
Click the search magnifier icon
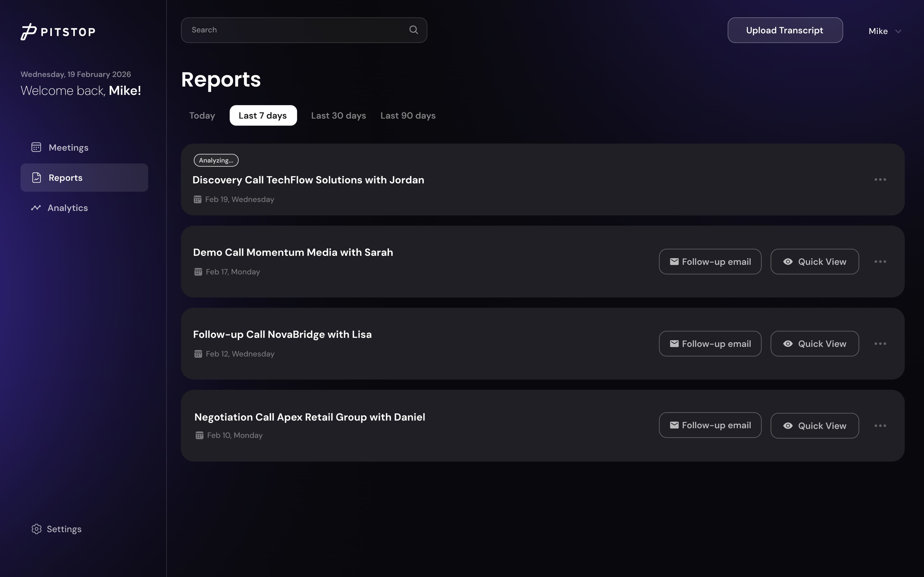413,29
